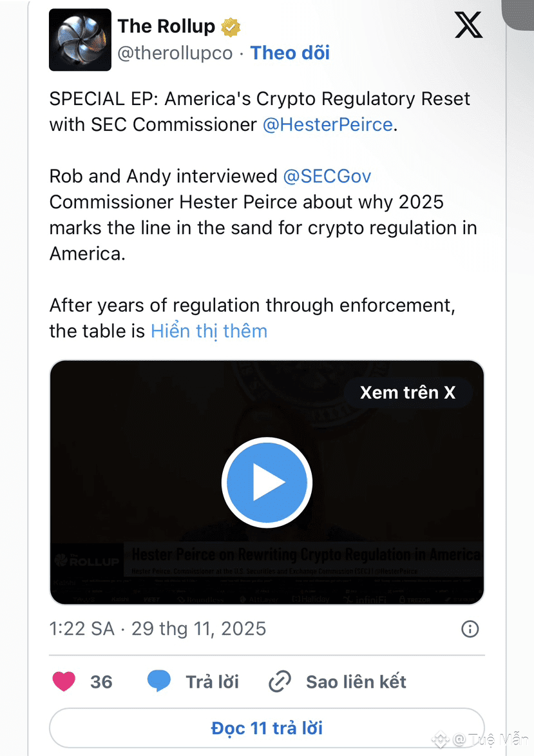Click the 36 likes count

point(101,682)
